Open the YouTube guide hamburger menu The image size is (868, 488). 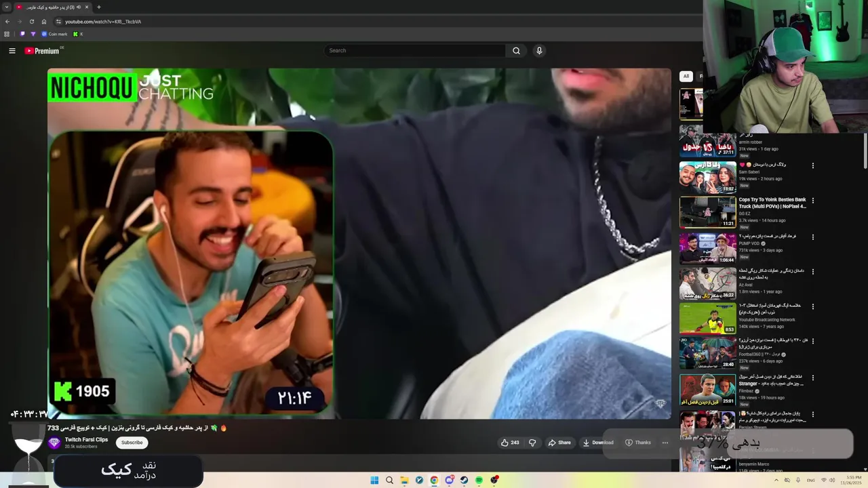(x=12, y=51)
